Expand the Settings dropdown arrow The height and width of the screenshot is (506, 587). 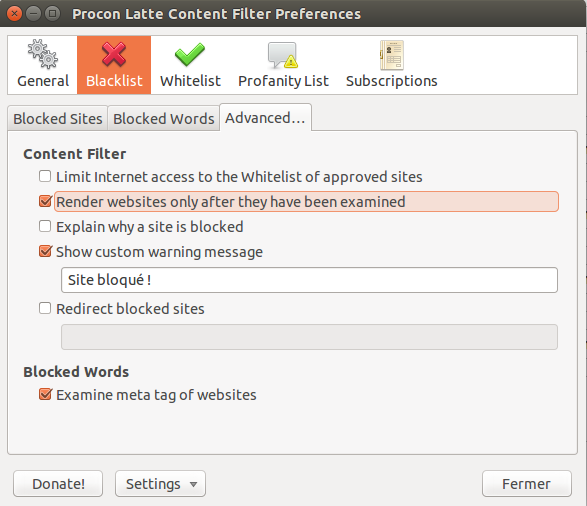click(x=193, y=484)
